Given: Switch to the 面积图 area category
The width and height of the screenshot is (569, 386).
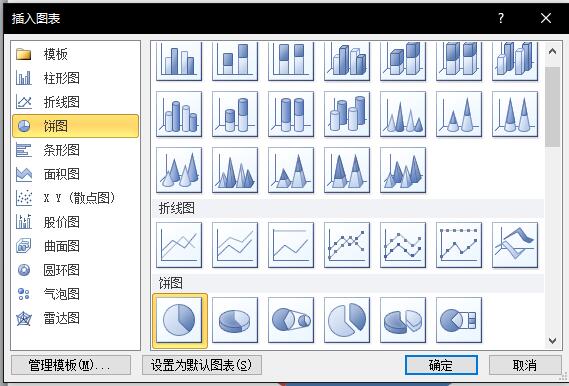Looking at the screenshot, I should click(75, 174).
